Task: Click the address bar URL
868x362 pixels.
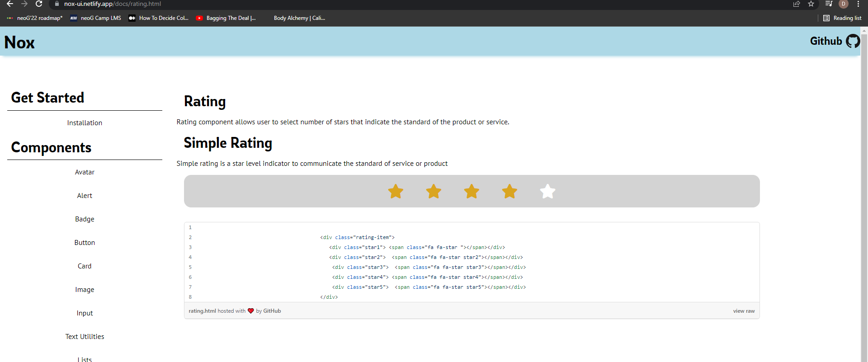Action: point(113,4)
